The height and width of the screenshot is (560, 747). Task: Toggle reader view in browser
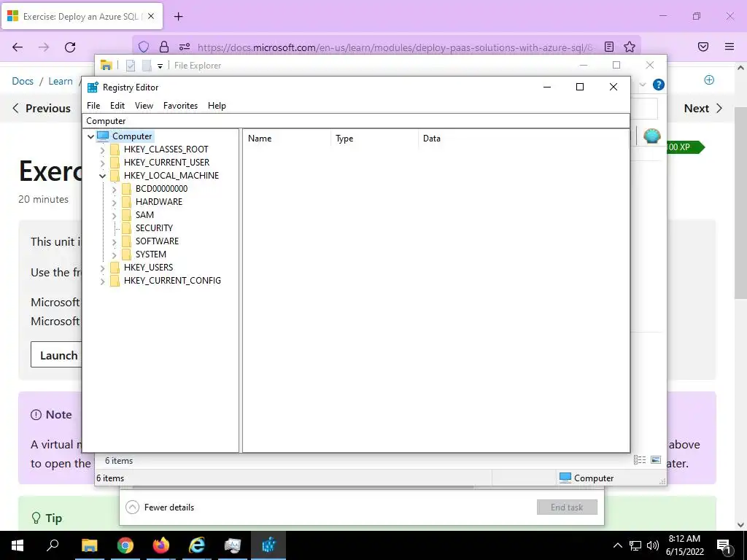click(609, 47)
